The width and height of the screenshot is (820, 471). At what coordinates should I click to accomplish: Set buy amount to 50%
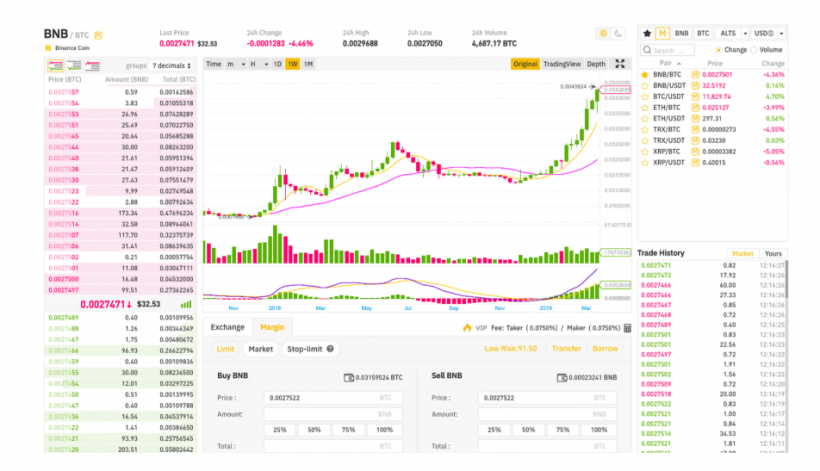click(315, 429)
